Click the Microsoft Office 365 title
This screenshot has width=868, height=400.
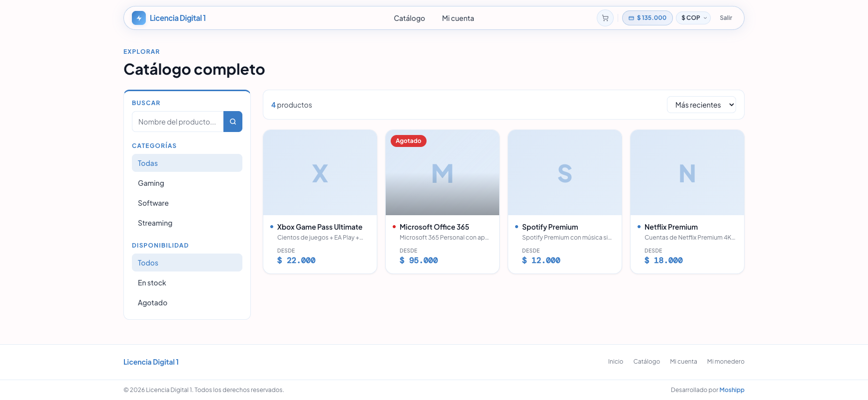click(x=434, y=227)
